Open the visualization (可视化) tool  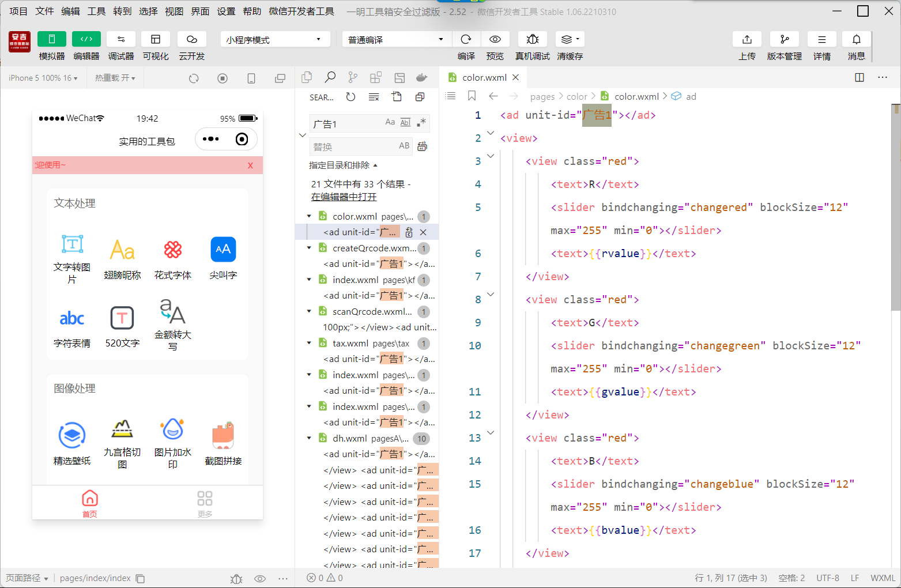click(x=156, y=39)
